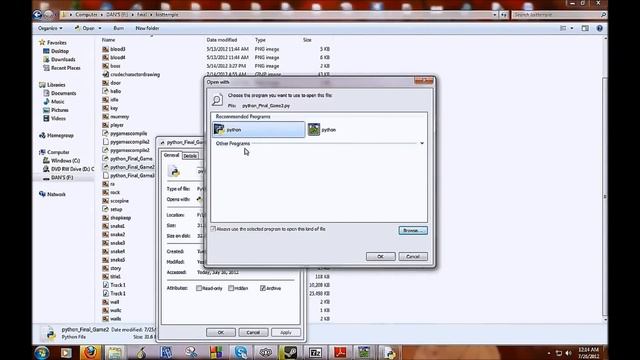Open the address bar history dropdown arrow
The height and width of the screenshot is (360, 640).
[495, 15]
